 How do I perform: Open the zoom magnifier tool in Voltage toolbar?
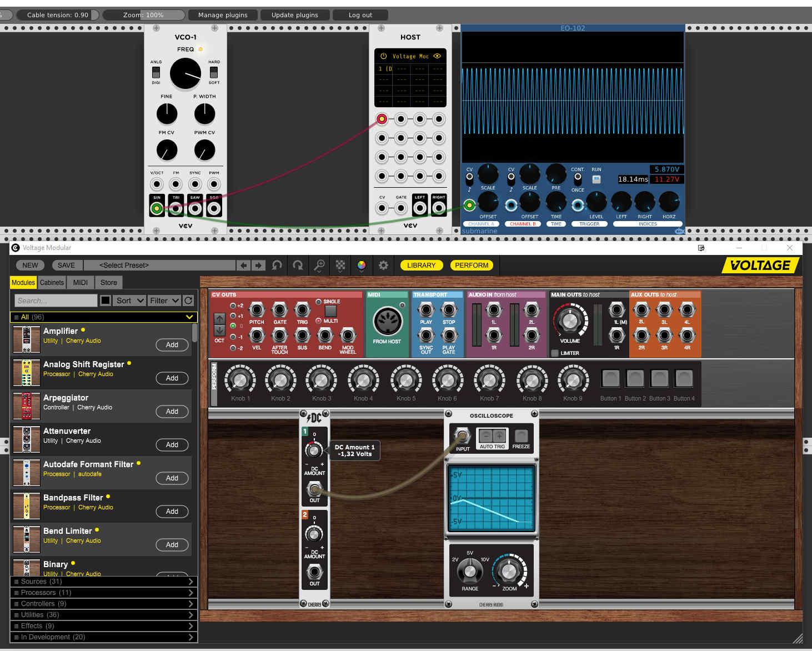pos(319,265)
